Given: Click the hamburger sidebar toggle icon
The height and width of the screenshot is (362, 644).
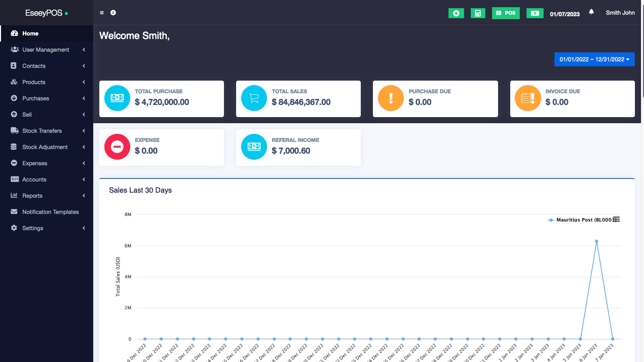Looking at the screenshot, I should (102, 13).
